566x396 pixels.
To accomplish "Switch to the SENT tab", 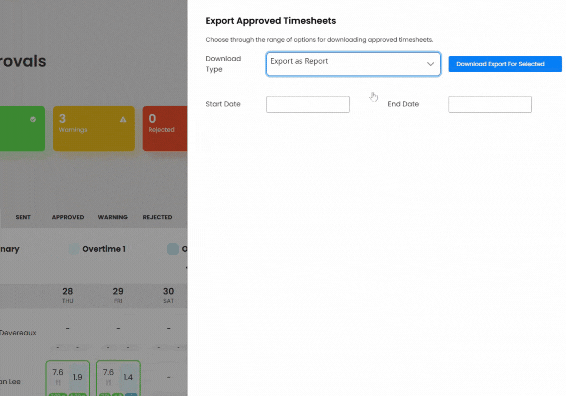I will pyautogui.click(x=23, y=217).
